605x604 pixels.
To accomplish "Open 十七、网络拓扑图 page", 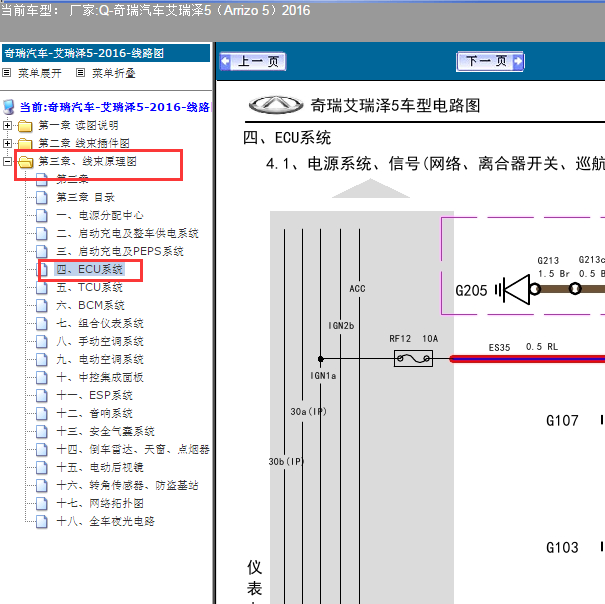I will pos(100,503).
